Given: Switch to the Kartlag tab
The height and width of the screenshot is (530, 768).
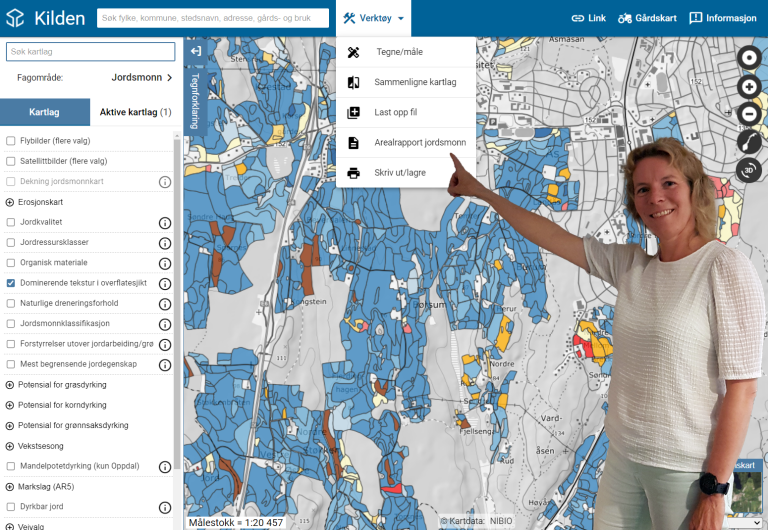Looking at the screenshot, I should click(x=45, y=112).
